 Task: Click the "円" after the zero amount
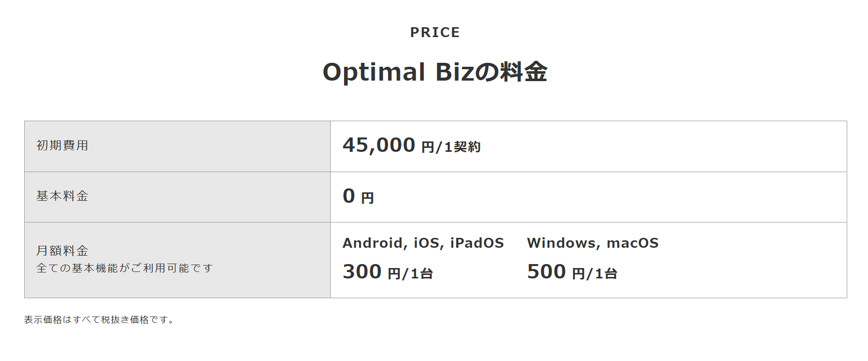pyautogui.click(x=367, y=198)
